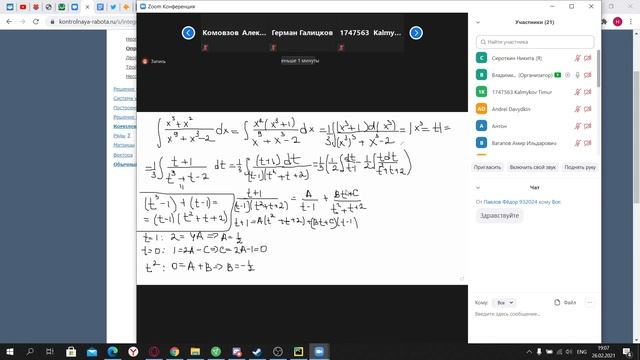Open Opera from the taskbar

[154, 351]
